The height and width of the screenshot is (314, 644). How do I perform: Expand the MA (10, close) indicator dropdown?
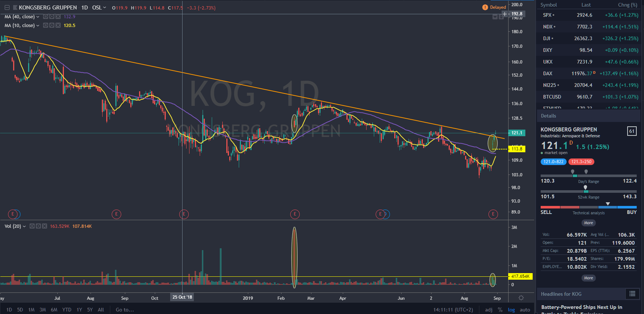(x=38, y=26)
